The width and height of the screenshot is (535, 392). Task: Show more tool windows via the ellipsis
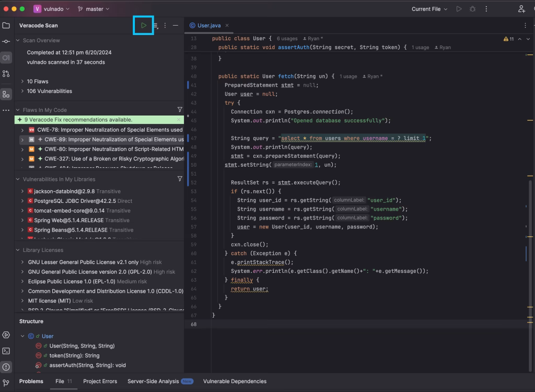6,110
